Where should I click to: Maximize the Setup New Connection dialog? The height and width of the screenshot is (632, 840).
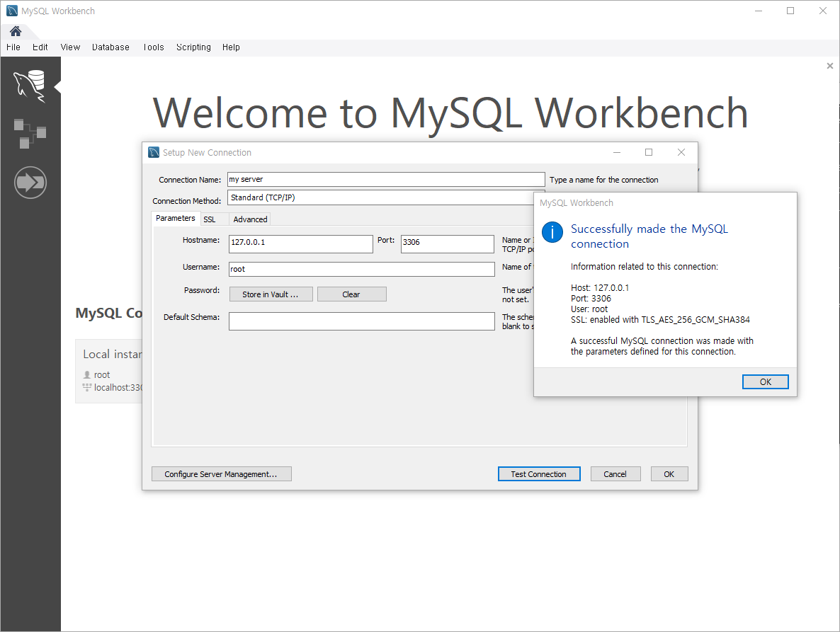coord(649,152)
